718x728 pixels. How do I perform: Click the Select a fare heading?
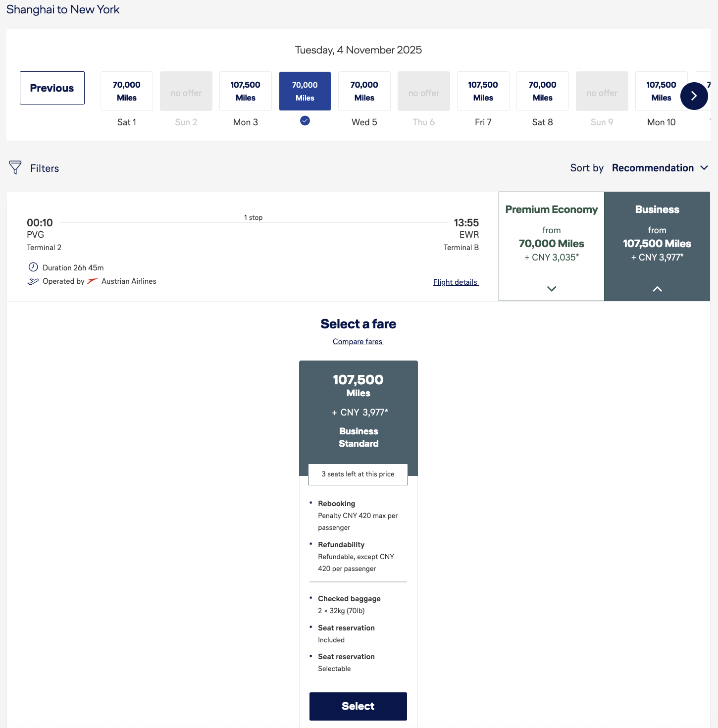click(x=359, y=324)
